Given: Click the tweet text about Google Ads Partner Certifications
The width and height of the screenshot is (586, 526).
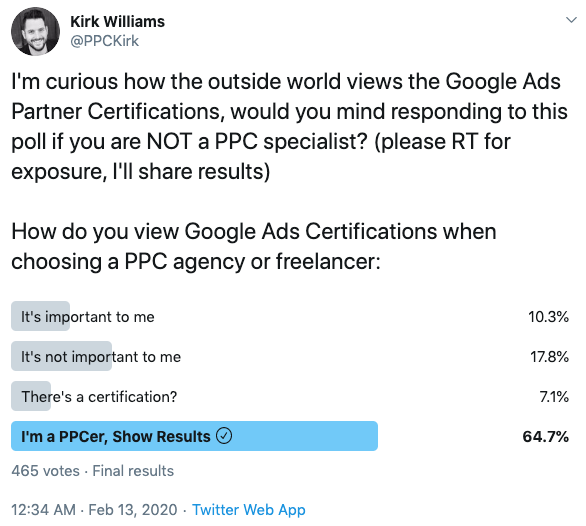Looking at the screenshot, I should click(290, 126).
